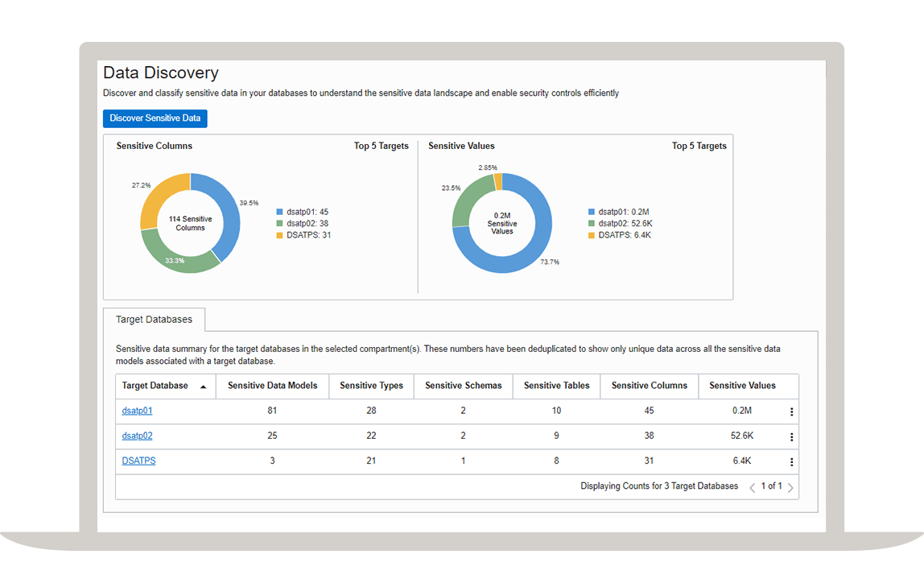This screenshot has width=924, height=583.
Task: Switch to the Target Databases tab
Action: pos(154,319)
